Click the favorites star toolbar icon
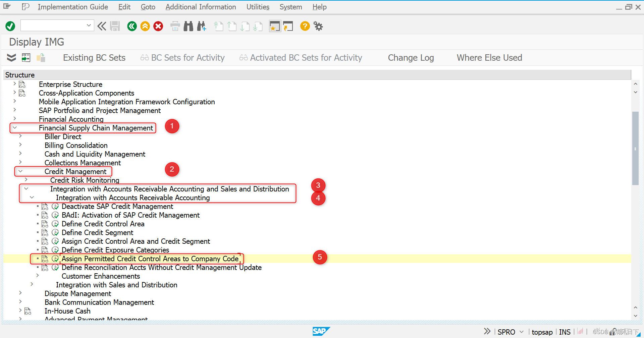 pos(275,26)
